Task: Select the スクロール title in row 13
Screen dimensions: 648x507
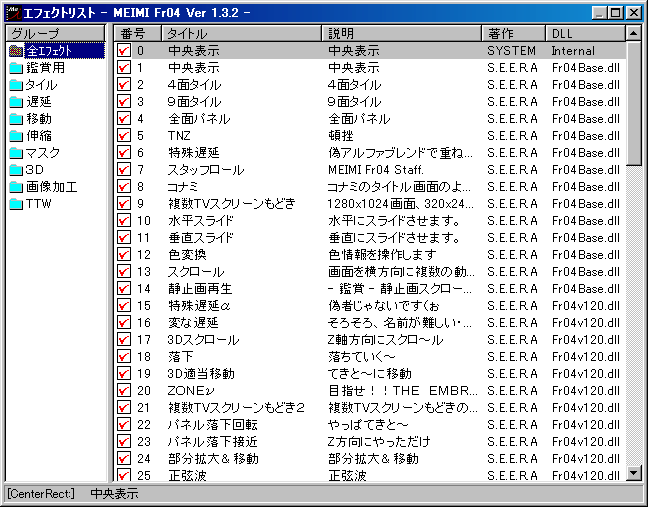Action: tap(196, 271)
